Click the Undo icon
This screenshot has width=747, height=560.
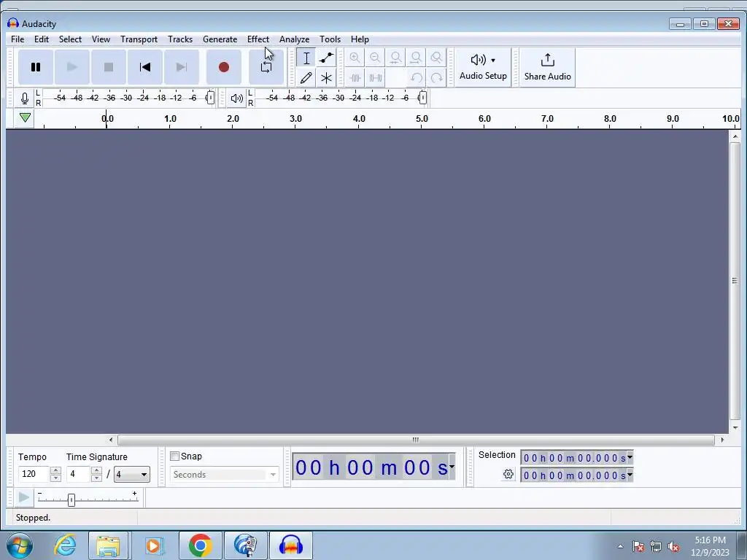point(417,77)
